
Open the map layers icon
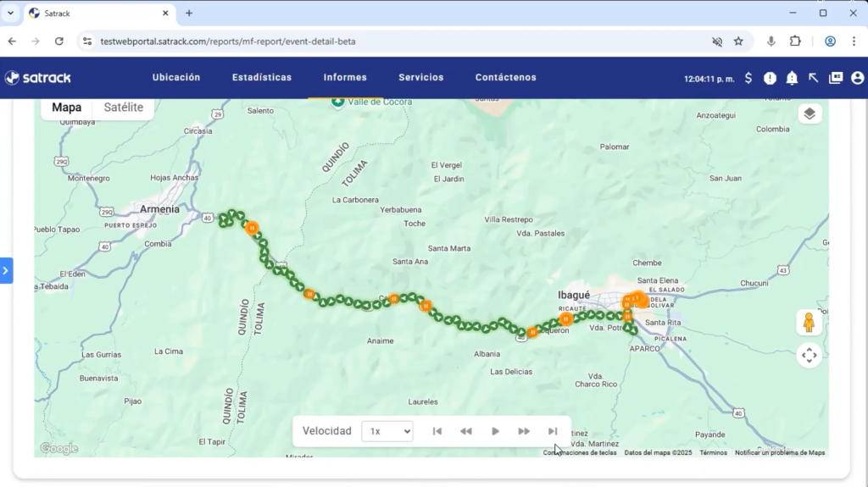810,114
